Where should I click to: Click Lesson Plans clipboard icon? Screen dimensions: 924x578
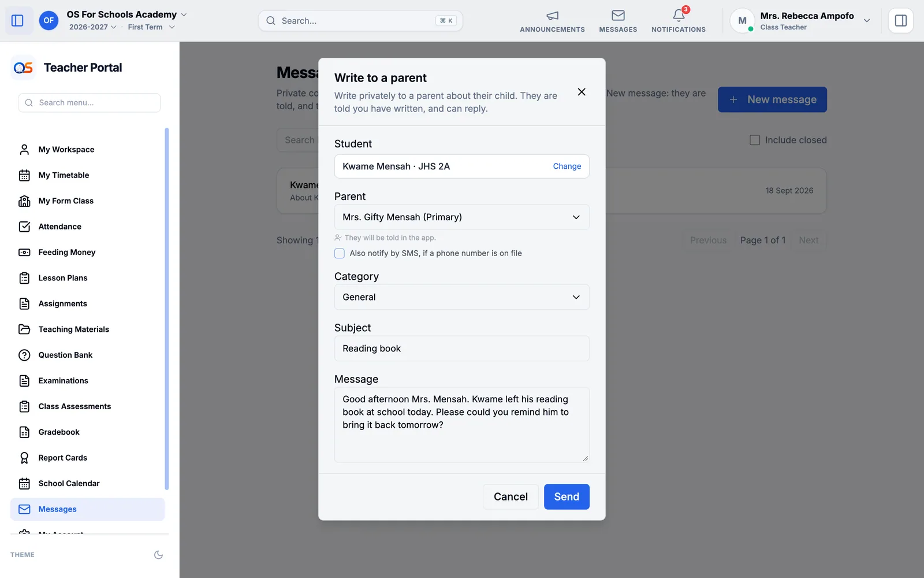(x=24, y=278)
